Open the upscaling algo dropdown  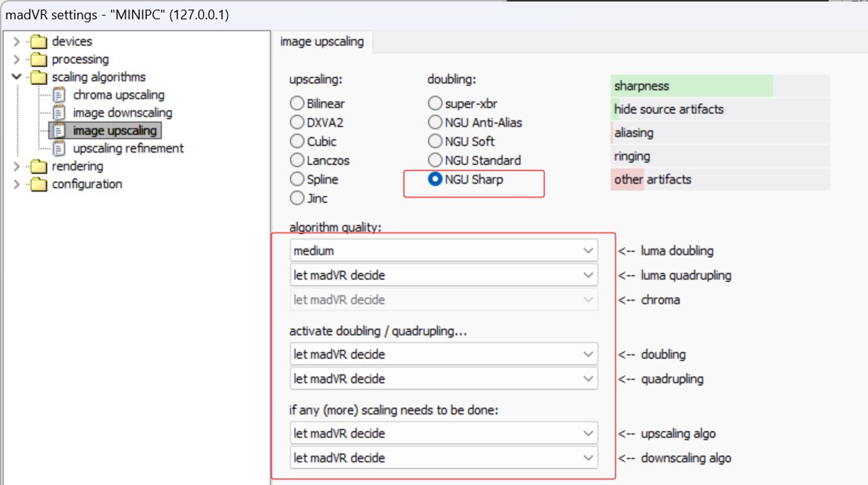[x=443, y=433]
